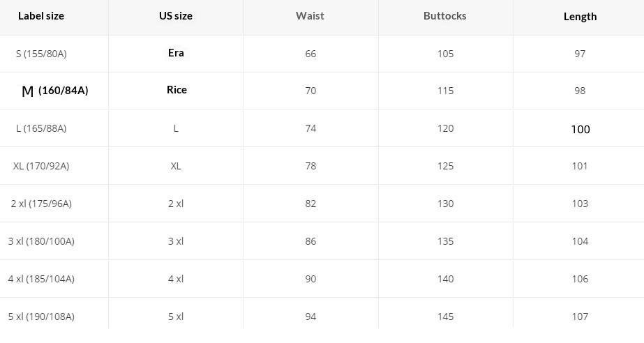The width and height of the screenshot is (644, 343).
Task: Select the L (165/88A) label cell
Action: pyautogui.click(x=41, y=128)
